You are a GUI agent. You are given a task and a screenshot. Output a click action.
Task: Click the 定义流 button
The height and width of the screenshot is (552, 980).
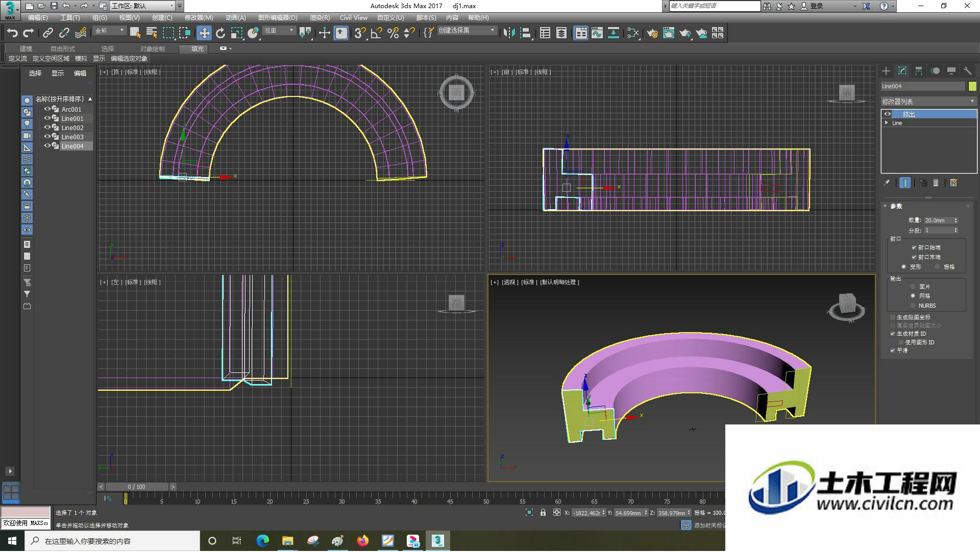tap(18, 59)
